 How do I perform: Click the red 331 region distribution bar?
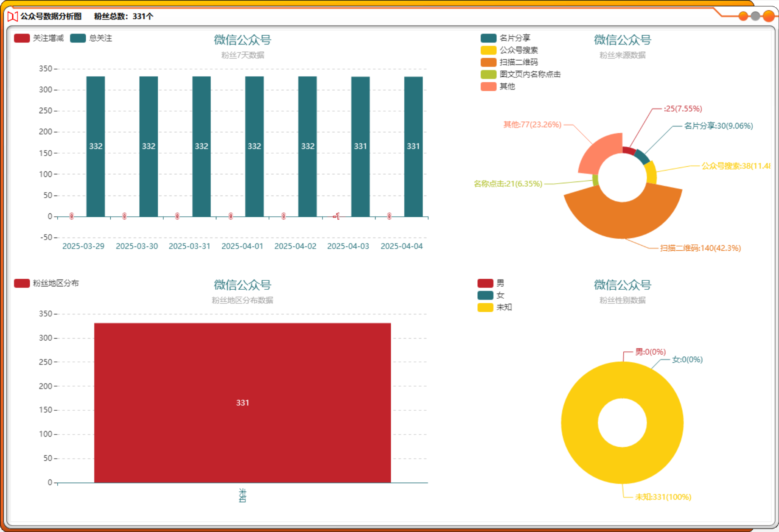pos(243,403)
